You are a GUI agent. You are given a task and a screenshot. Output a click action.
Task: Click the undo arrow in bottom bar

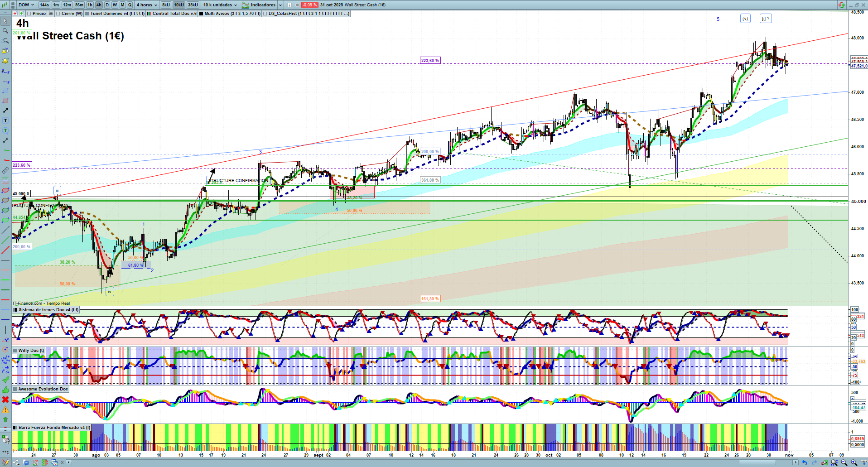(x=805, y=462)
